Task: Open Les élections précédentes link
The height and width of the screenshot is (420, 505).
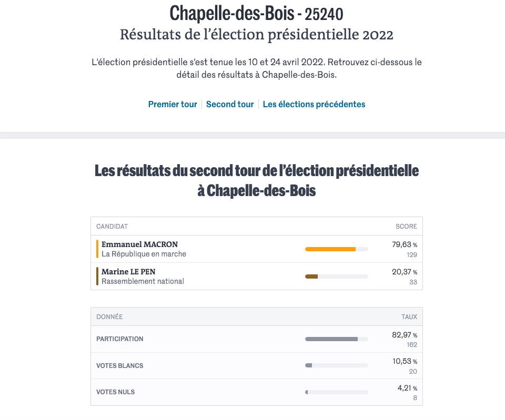Action: 314,104
